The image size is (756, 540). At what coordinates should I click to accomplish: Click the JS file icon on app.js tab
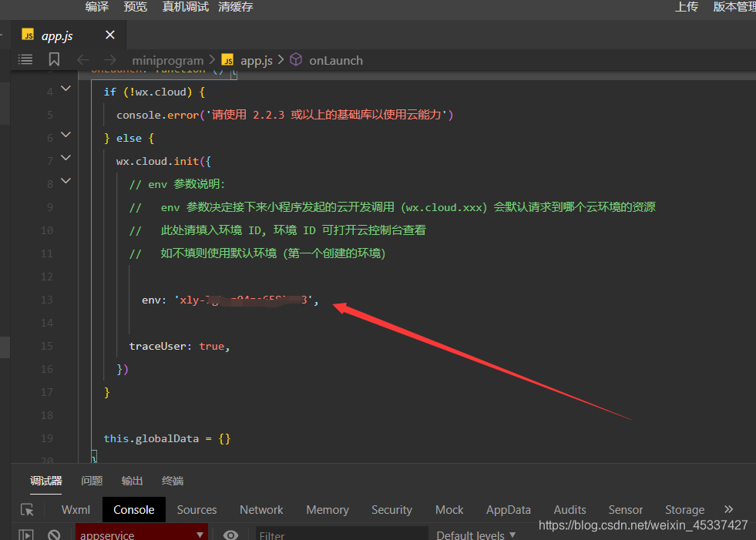click(x=28, y=34)
